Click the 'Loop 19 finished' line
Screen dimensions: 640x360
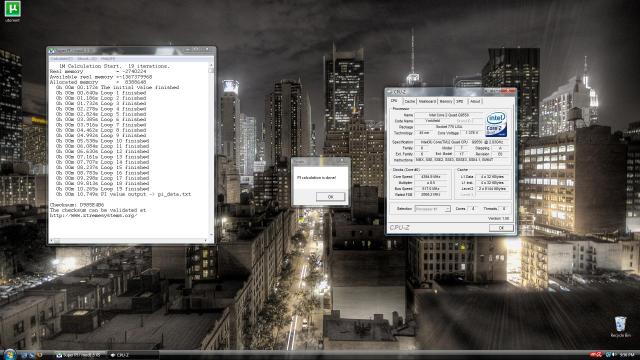click(x=102, y=189)
